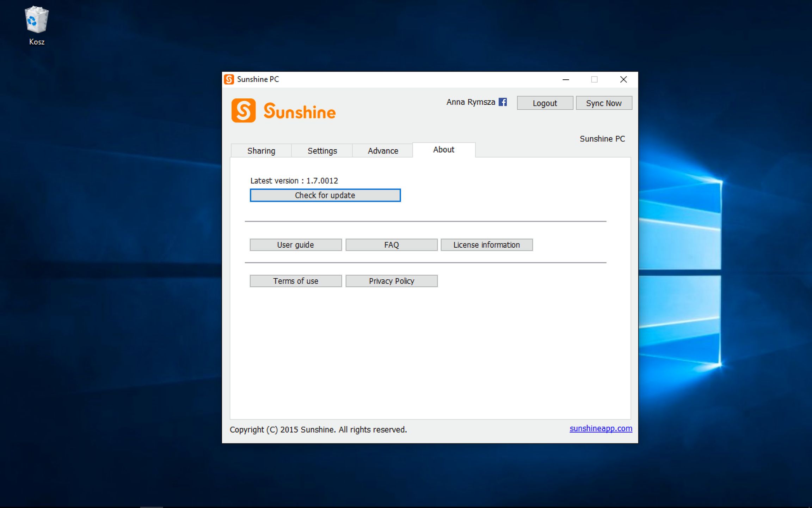
Task: Click the Check for update button
Action: coord(325,195)
